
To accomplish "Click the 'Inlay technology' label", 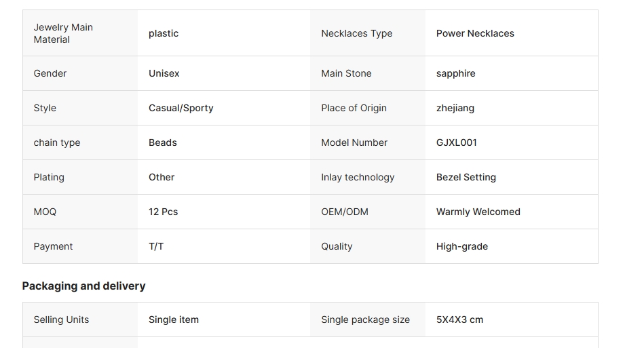I will pos(358,177).
